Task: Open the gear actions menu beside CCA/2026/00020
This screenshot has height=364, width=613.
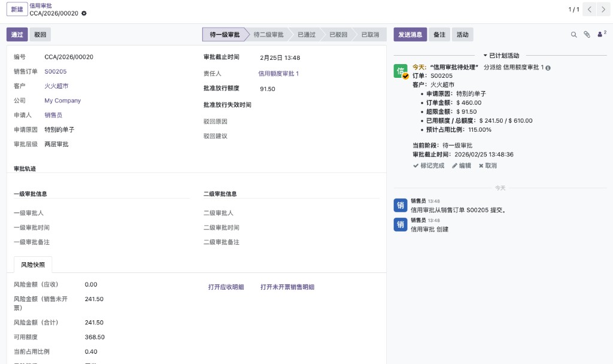Action: tap(84, 13)
